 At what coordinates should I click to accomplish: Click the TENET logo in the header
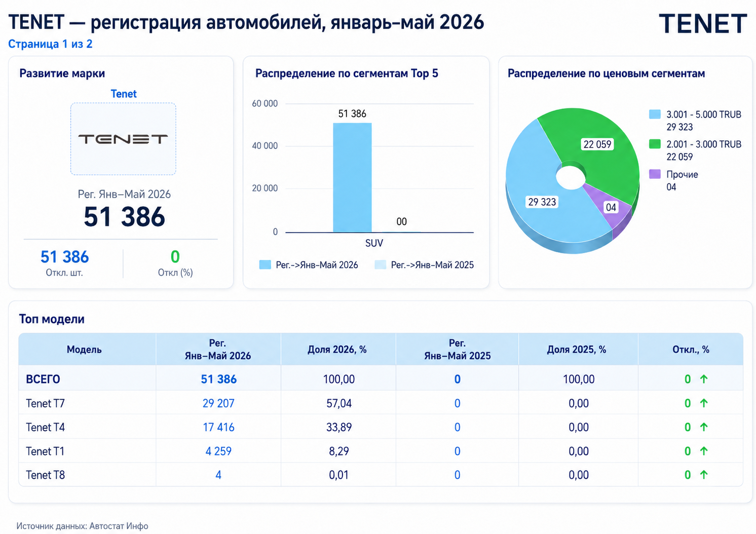(x=702, y=24)
